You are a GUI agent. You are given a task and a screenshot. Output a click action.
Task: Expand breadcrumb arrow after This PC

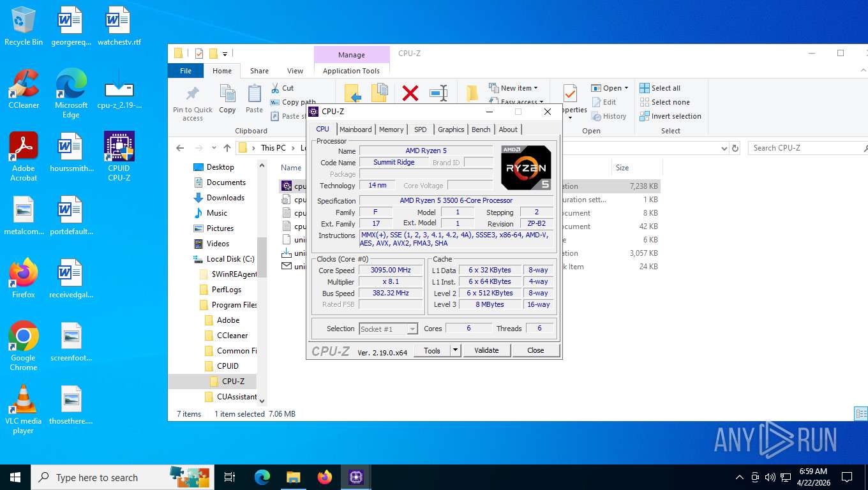click(x=293, y=148)
